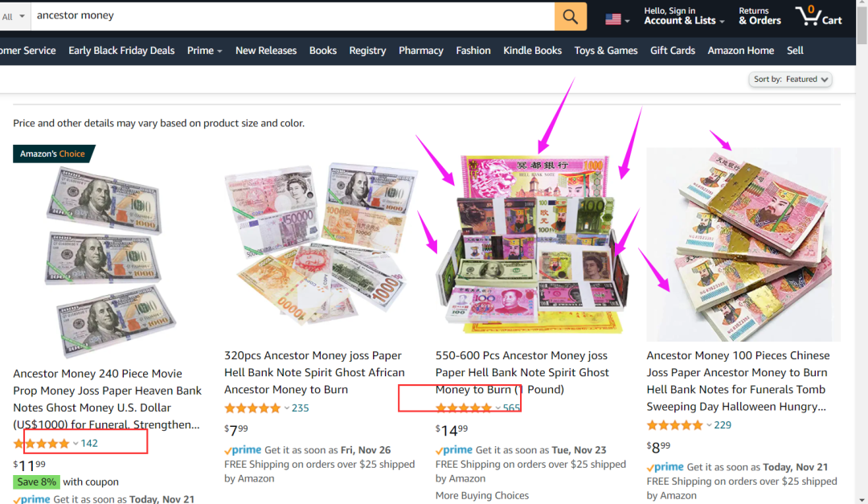Open the 229 reviews count link
Screen dimensions: 868x504
(x=723, y=425)
